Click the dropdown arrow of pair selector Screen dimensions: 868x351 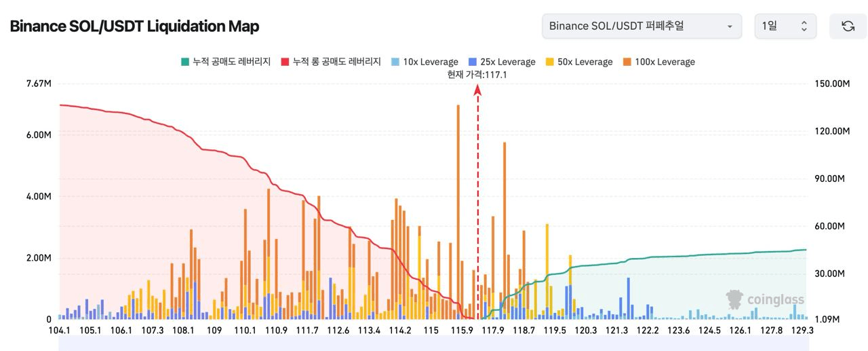pos(730,26)
